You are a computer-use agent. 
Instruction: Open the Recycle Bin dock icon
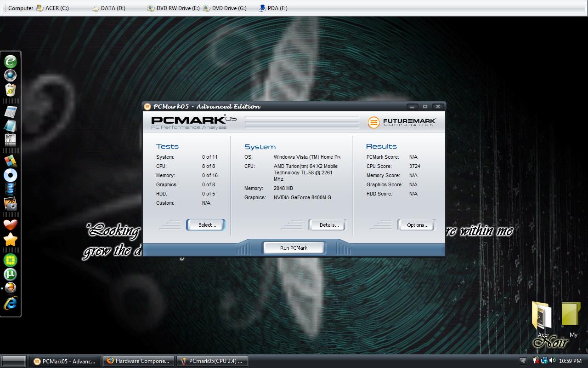click(x=11, y=90)
